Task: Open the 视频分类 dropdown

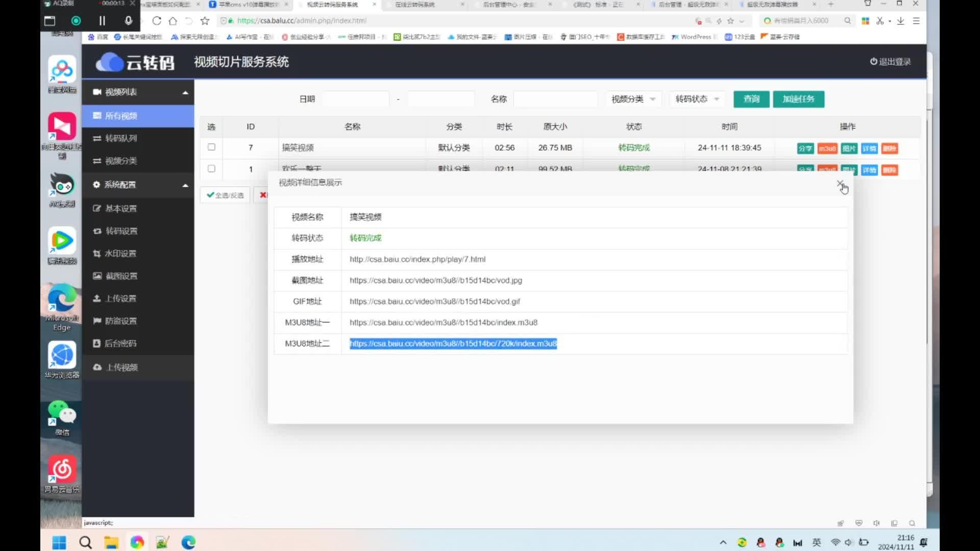Action: 633,99
